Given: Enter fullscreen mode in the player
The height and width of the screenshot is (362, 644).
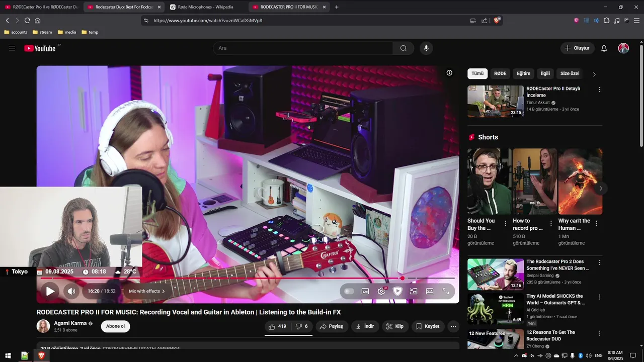Looking at the screenshot, I should (x=446, y=291).
